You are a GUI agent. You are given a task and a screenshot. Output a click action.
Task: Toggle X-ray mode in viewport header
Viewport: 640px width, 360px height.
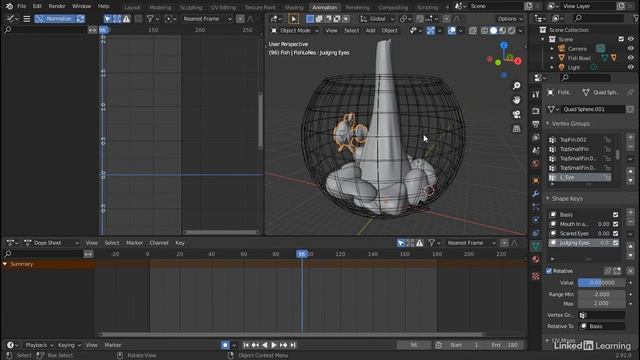pyautogui.click(x=473, y=31)
